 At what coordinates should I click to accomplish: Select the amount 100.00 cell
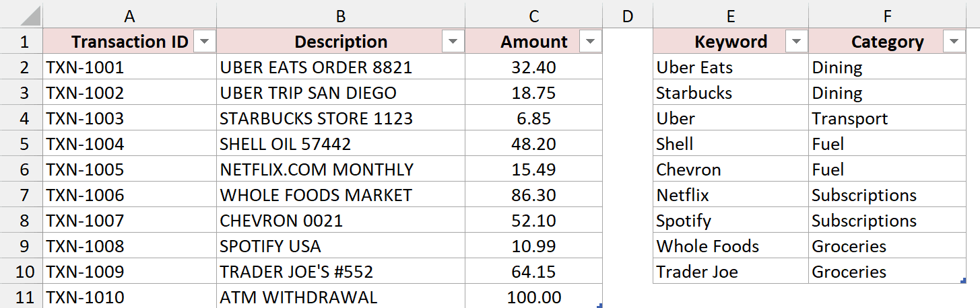click(x=534, y=297)
